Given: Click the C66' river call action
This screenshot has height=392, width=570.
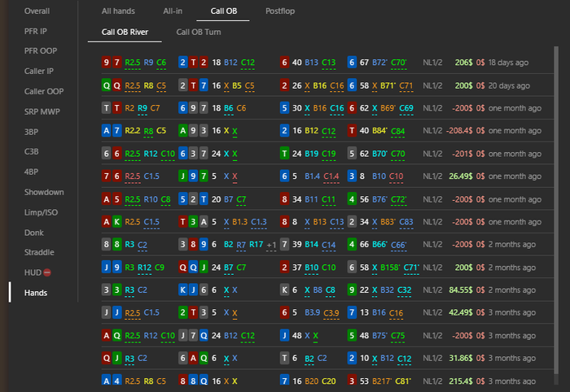Looking at the screenshot, I should tap(398, 245).
